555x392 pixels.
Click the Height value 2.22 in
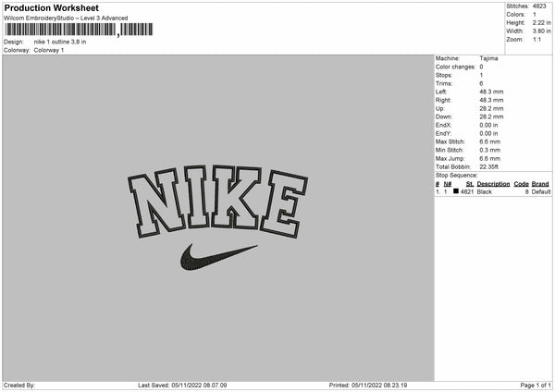(542, 22)
